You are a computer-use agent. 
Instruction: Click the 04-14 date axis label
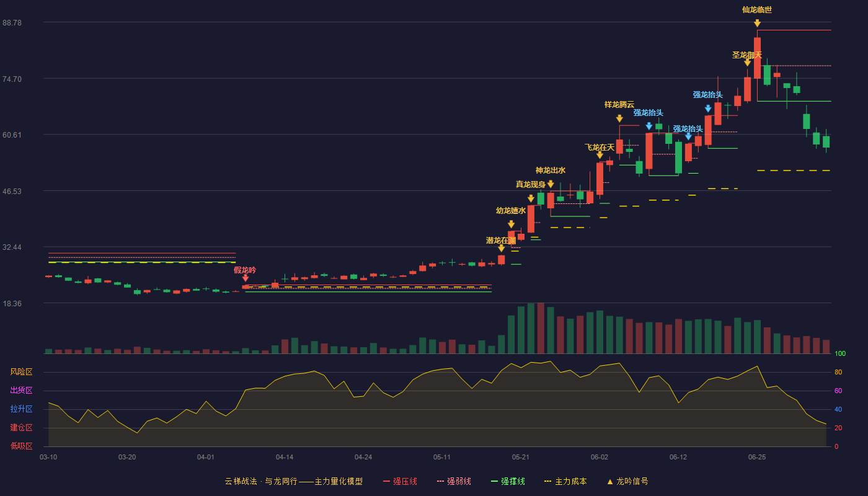pos(285,457)
